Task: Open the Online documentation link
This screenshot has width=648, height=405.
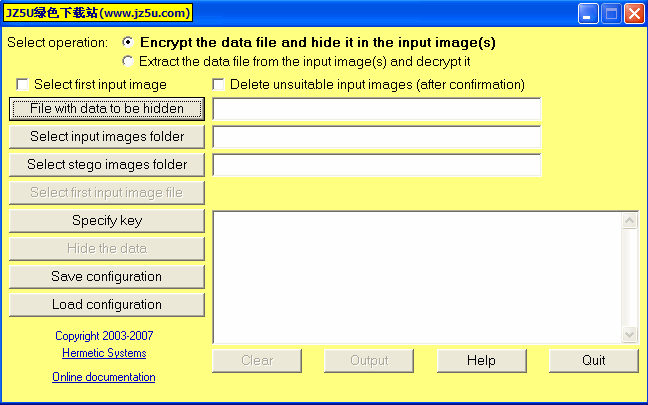Action: click(104, 377)
